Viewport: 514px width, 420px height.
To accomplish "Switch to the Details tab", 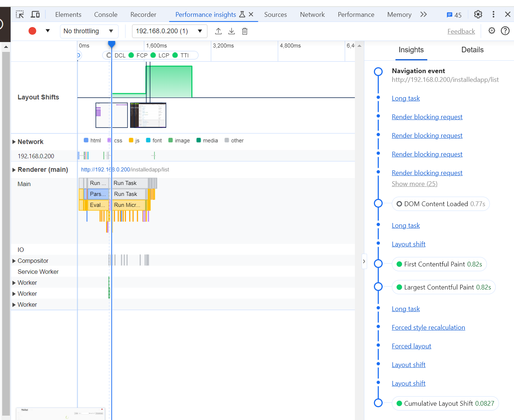I will pyautogui.click(x=472, y=50).
